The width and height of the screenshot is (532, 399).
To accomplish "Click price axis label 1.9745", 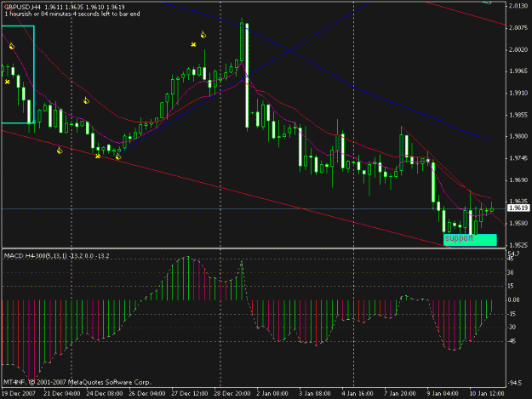I will click(518, 158).
